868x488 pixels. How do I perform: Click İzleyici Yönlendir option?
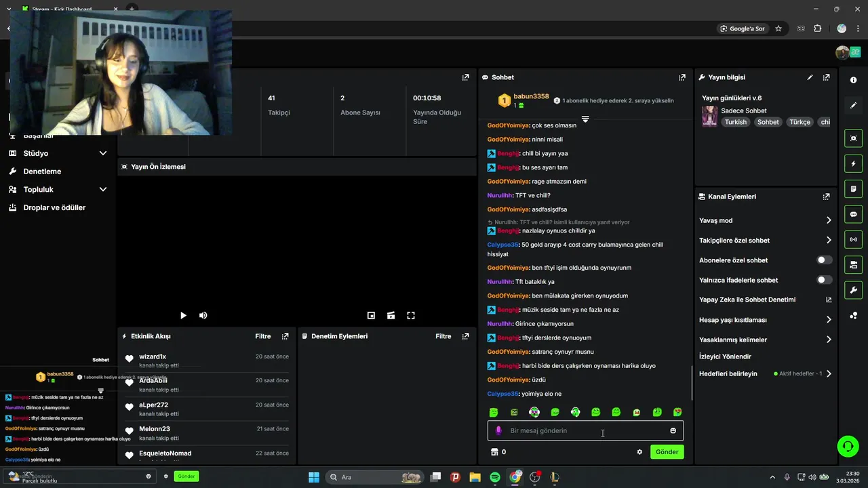coord(725,357)
